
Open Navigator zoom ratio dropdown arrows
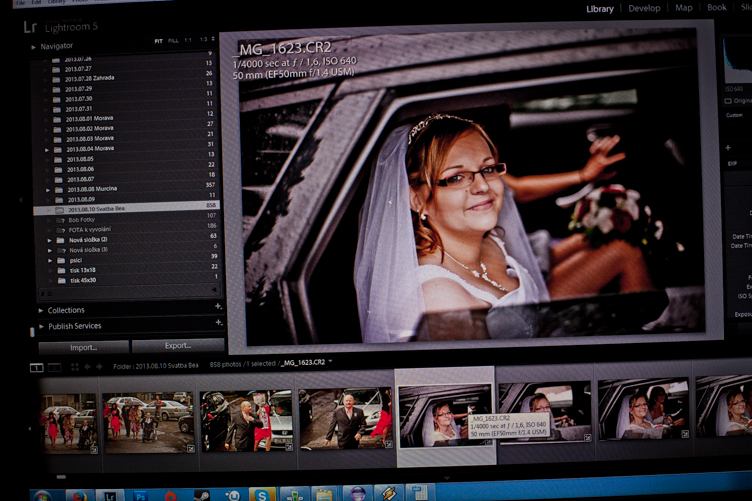(x=213, y=39)
